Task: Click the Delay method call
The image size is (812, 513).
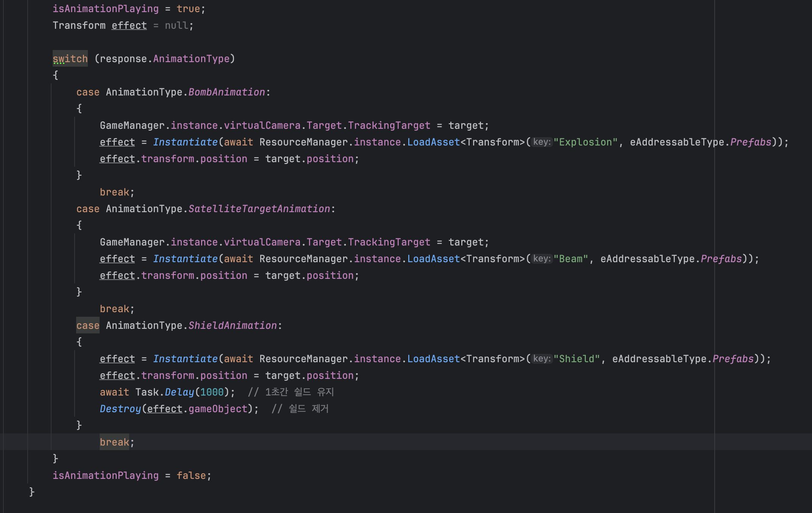Action: click(x=180, y=392)
